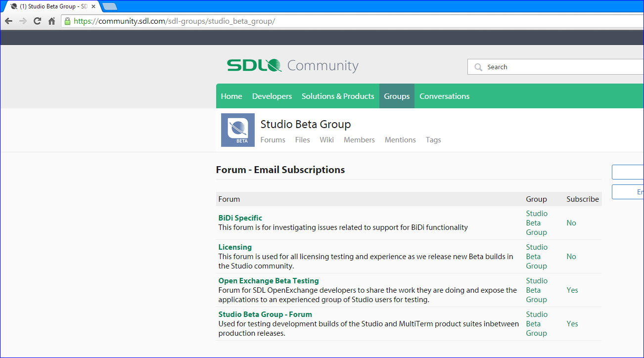Open the Groups navigation menu

397,96
